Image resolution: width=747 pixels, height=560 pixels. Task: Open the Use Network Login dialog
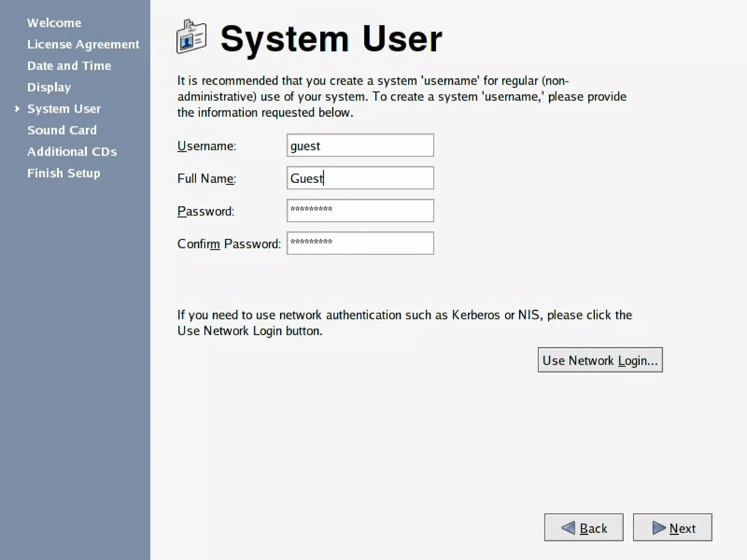point(600,360)
